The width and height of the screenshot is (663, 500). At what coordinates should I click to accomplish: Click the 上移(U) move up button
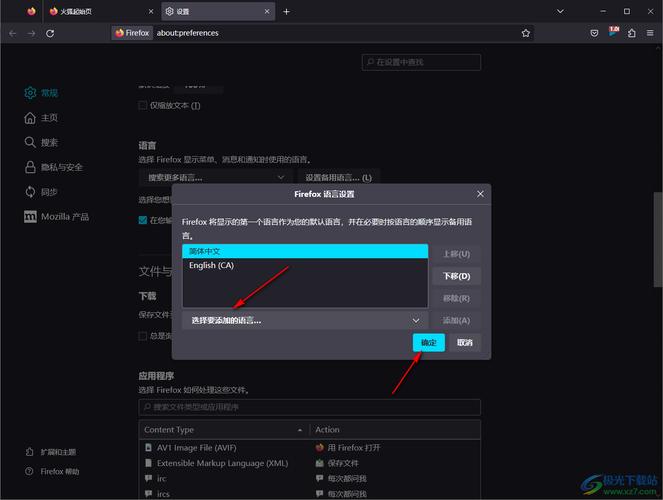click(456, 254)
